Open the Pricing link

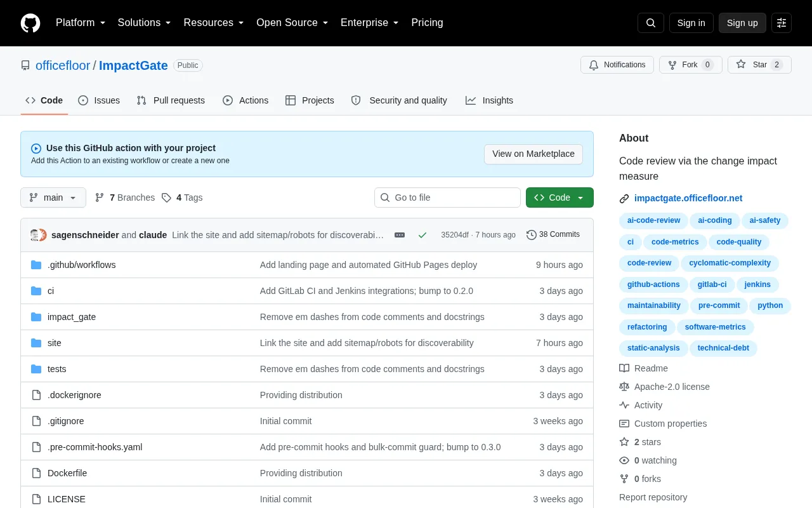(x=427, y=23)
